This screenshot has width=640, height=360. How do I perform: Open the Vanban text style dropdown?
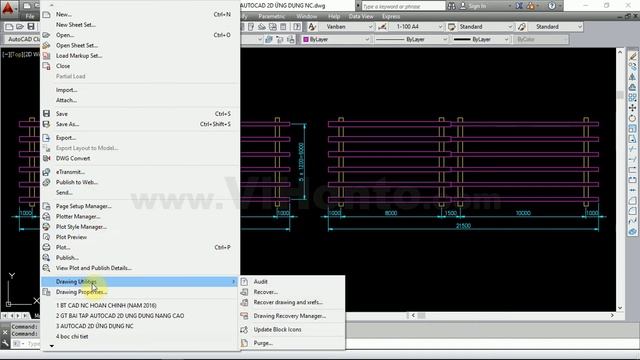pos(371,27)
